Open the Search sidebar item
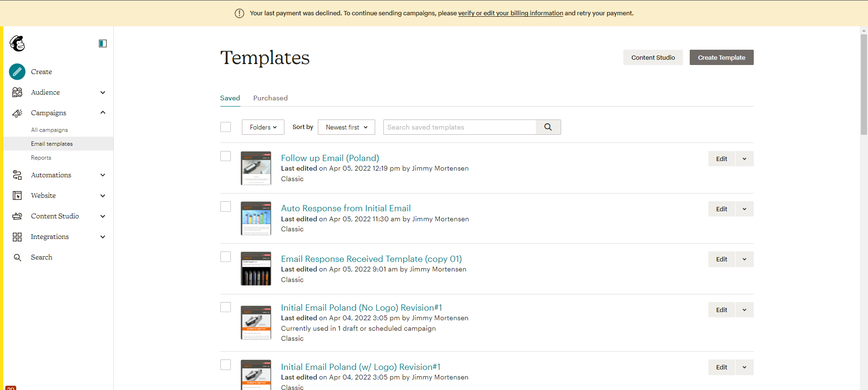The width and height of the screenshot is (868, 390). pyautogui.click(x=42, y=257)
